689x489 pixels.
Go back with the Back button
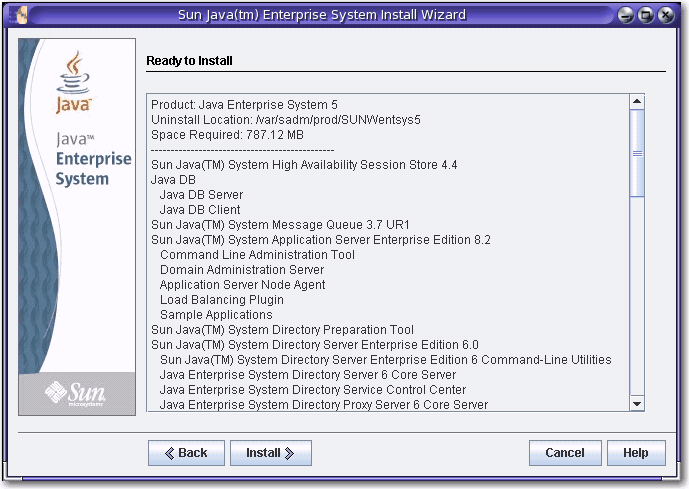186,453
